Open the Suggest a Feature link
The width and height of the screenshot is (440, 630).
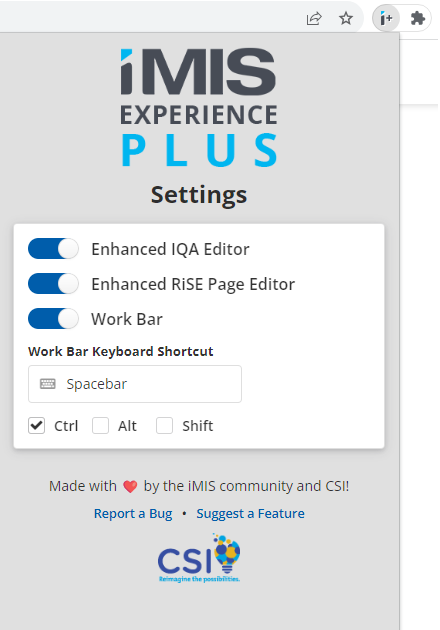tap(250, 513)
